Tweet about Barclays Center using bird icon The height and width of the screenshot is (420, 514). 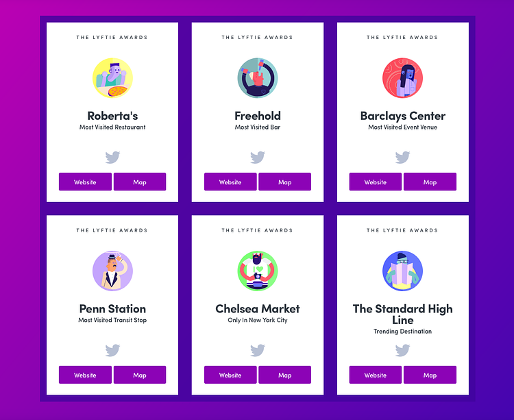point(402,158)
